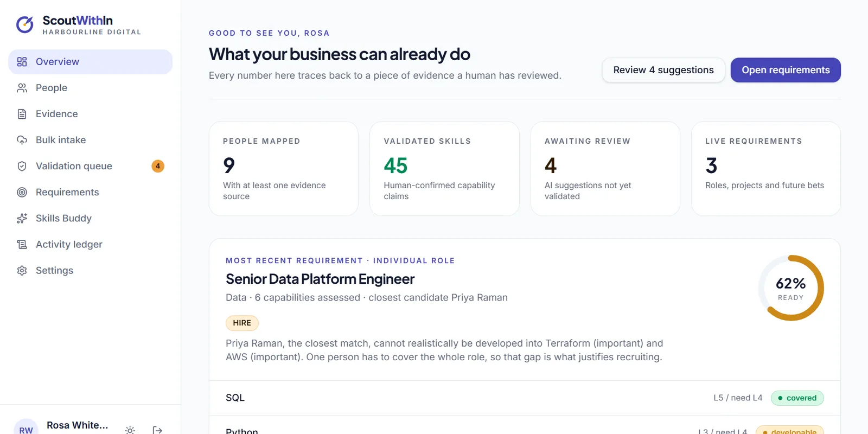868x434 pixels.
Task: Open the Validation queue menu item
Action: [90, 166]
